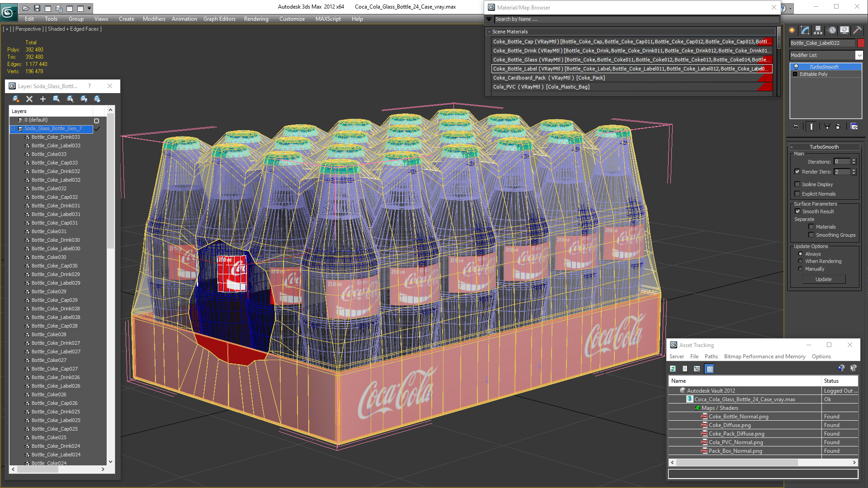
Task: Click the red object color swatch
Action: [x=861, y=43]
